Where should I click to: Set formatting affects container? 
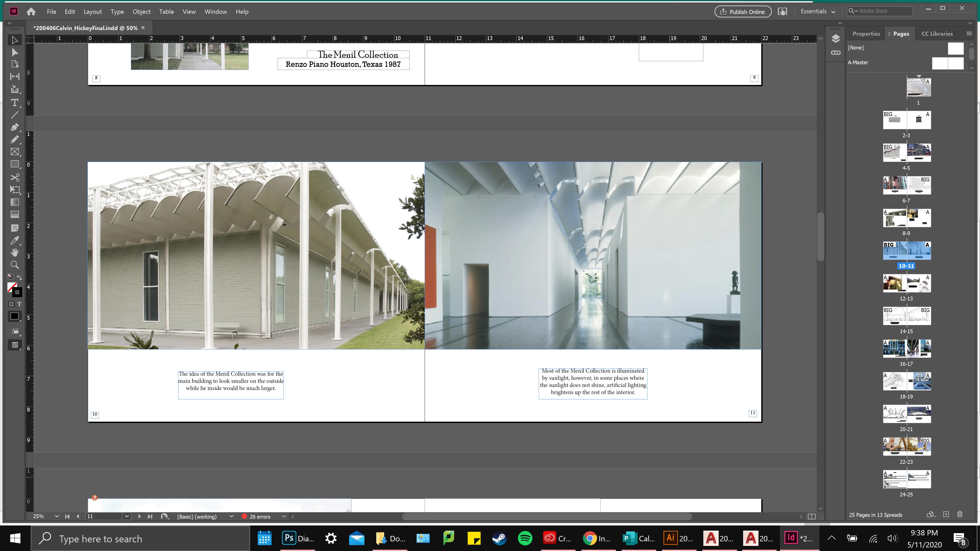(x=11, y=304)
